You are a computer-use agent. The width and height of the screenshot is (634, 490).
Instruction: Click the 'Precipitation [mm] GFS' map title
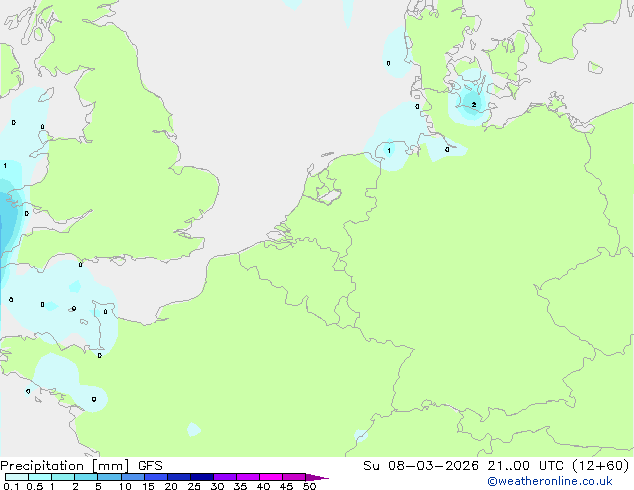(x=81, y=466)
